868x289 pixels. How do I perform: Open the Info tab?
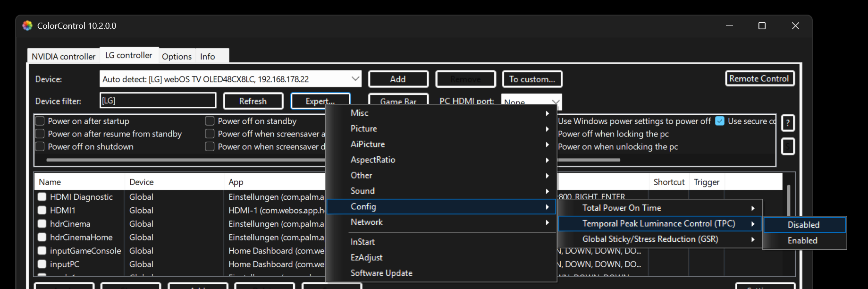tap(208, 56)
